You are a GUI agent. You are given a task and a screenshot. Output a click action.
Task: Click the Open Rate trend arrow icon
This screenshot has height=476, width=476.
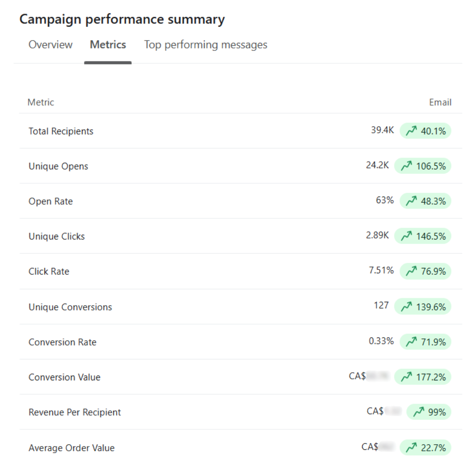[411, 201]
